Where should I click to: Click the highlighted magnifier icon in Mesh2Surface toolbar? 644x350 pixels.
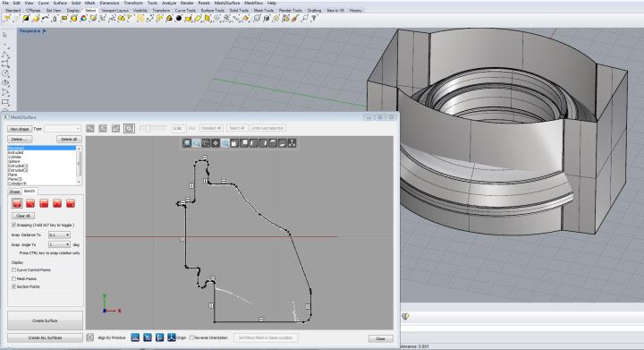click(x=129, y=129)
